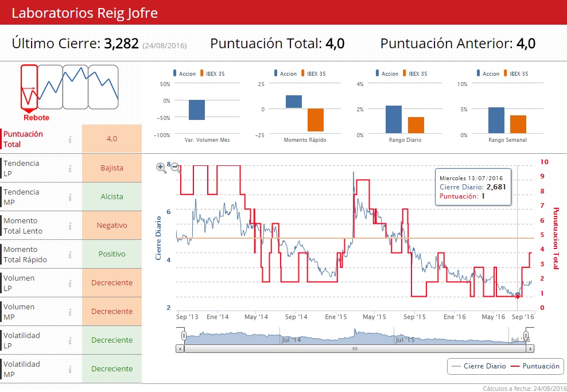Image resolution: width=567 pixels, height=392 pixels.
Task: Toggle IBEX 35 legend in Rango Diario chart
Action: 415,73
